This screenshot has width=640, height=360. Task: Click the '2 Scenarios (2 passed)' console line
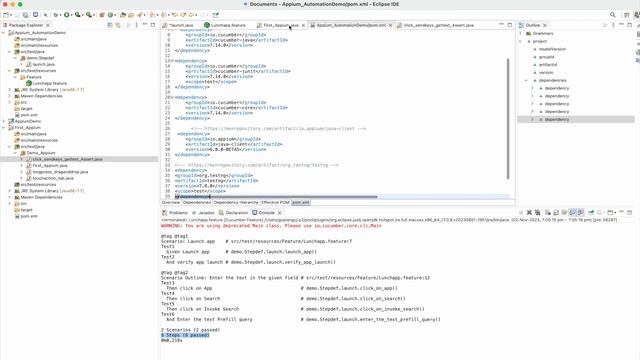(191, 330)
